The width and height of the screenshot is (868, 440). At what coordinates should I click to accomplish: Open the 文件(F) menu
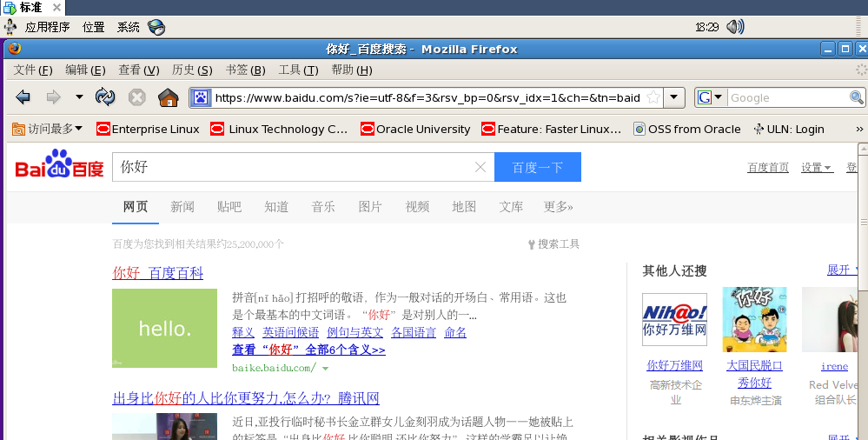33,70
